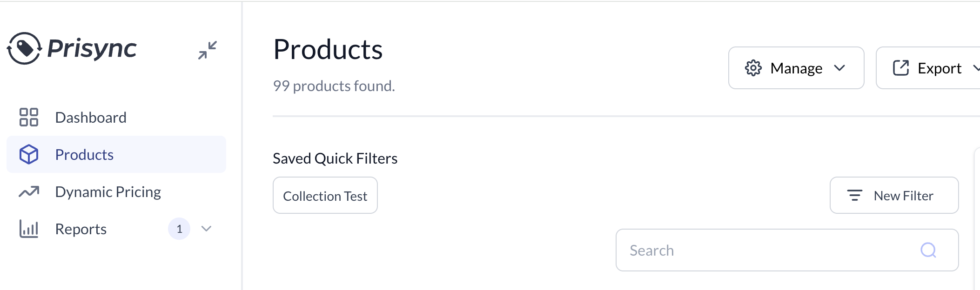Click the Dynamic Pricing trend arrow icon
The image size is (980, 290).
29,191
